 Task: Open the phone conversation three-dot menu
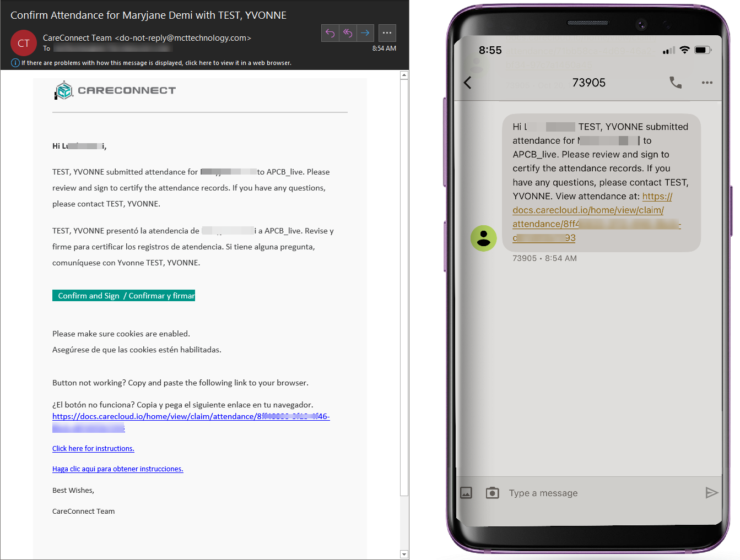707,83
